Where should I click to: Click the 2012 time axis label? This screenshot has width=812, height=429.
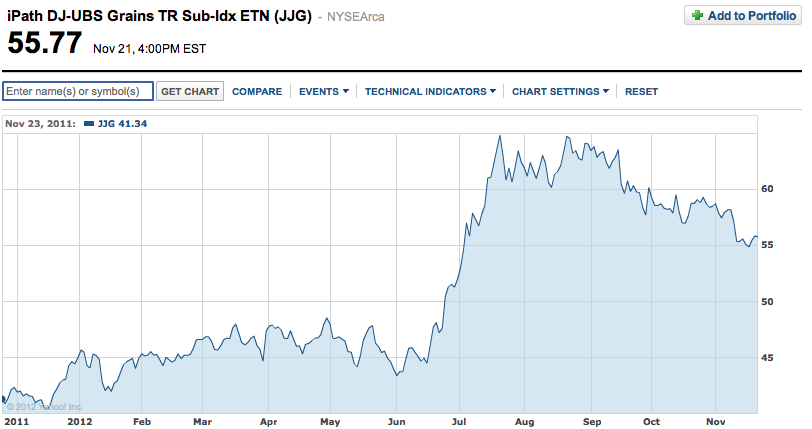pyautogui.click(x=80, y=422)
